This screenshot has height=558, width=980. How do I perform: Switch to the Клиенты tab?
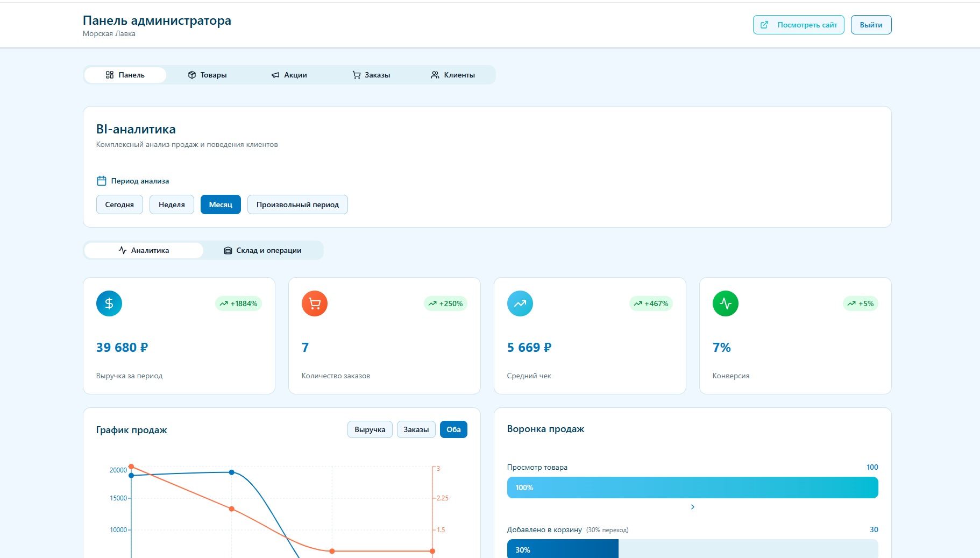coord(453,75)
